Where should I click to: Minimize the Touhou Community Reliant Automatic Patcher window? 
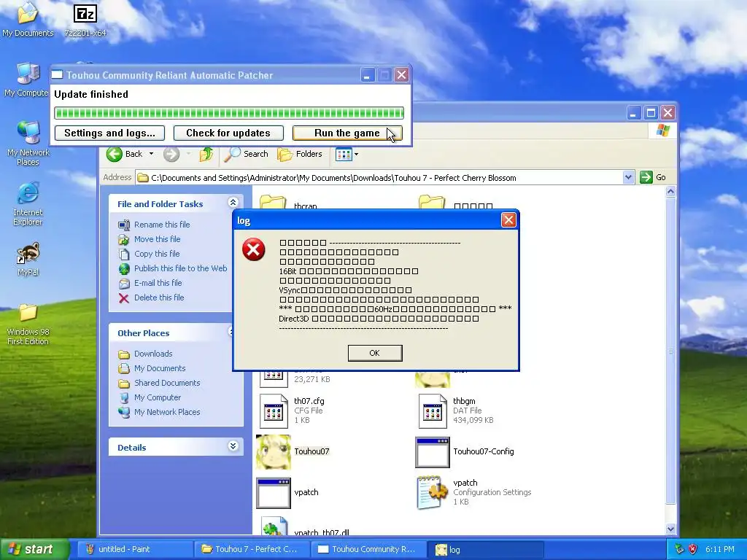click(x=368, y=75)
